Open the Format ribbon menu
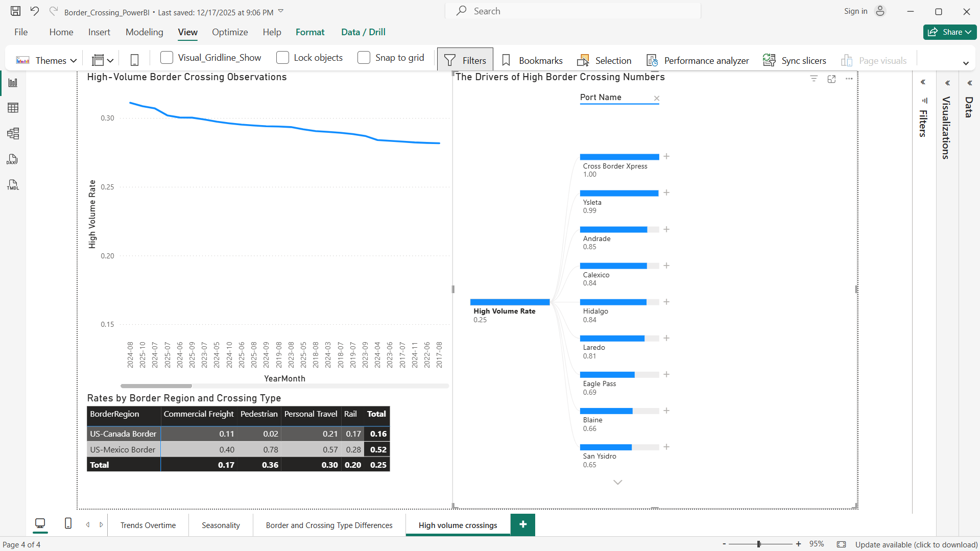This screenshot has width=980, height=551. tap(310, 32)
